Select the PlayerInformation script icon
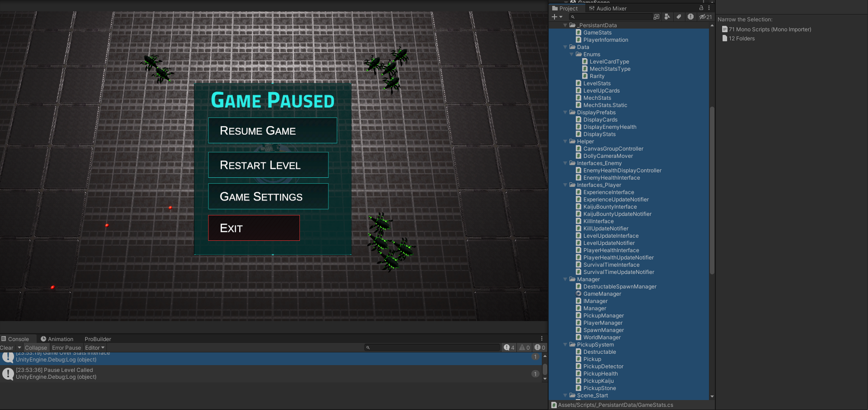This screenshot has height=410, width=868. 579,40
